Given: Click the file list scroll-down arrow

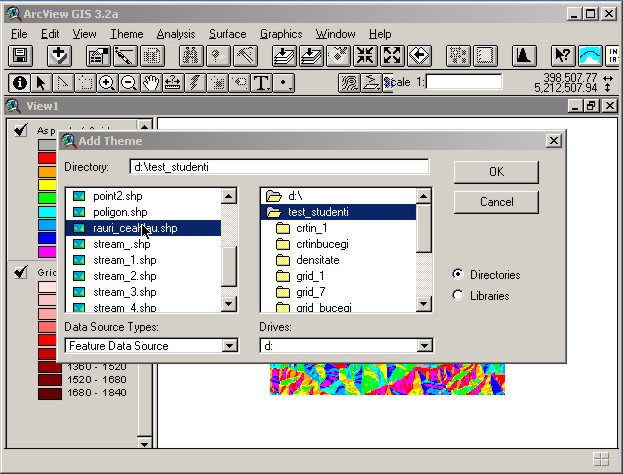Looking at the screenshot, I should point(229,304).
